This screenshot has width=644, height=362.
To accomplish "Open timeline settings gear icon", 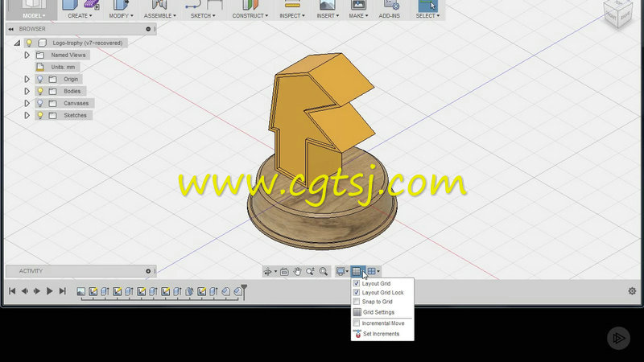I will coord(632,291).
